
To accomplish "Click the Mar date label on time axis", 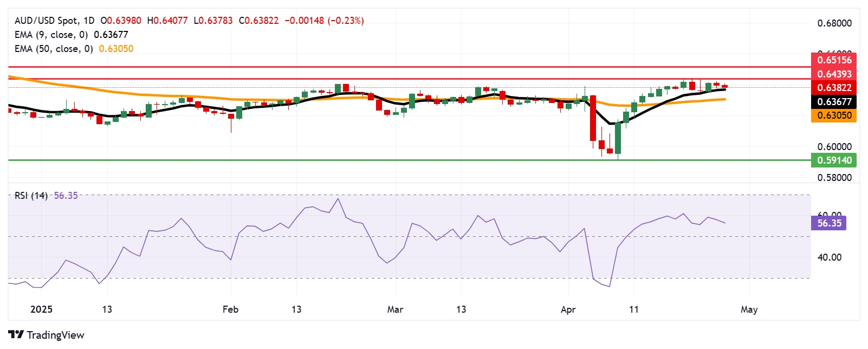I will point(395,309).
